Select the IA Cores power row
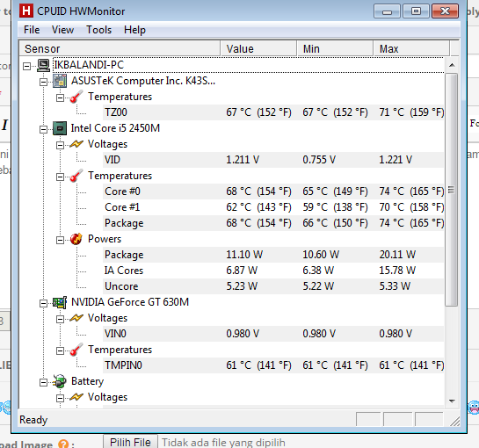This screenshot has width=479, height=448. [x=273, y=271]
